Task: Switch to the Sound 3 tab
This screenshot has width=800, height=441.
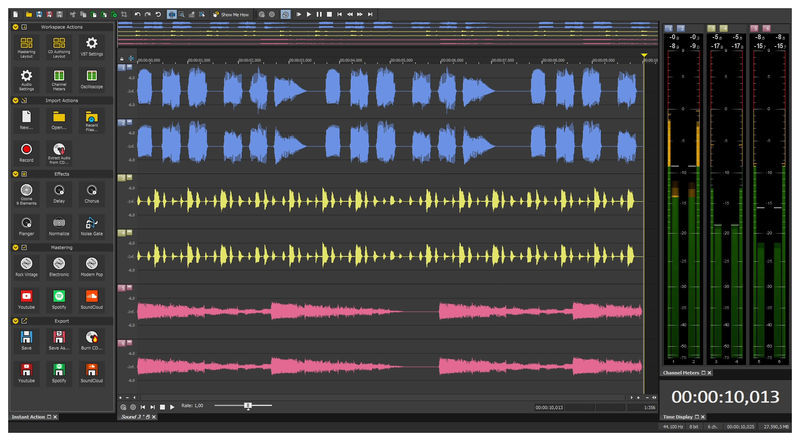Action: point(133,416)
